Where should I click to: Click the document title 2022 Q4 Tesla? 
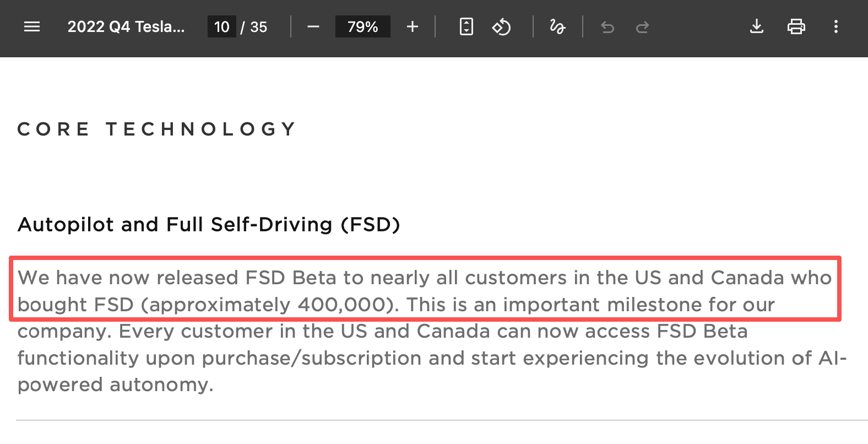click(126, 26)
